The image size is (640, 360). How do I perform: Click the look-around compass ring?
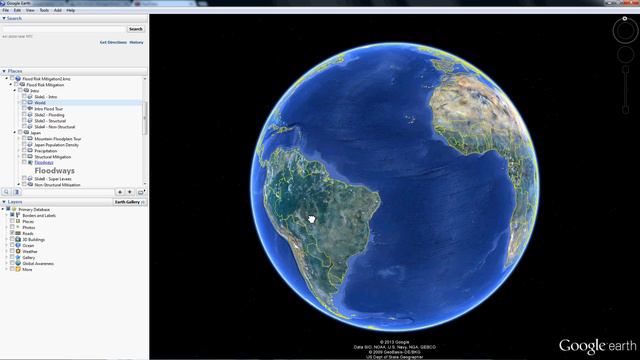pos(625,31)
